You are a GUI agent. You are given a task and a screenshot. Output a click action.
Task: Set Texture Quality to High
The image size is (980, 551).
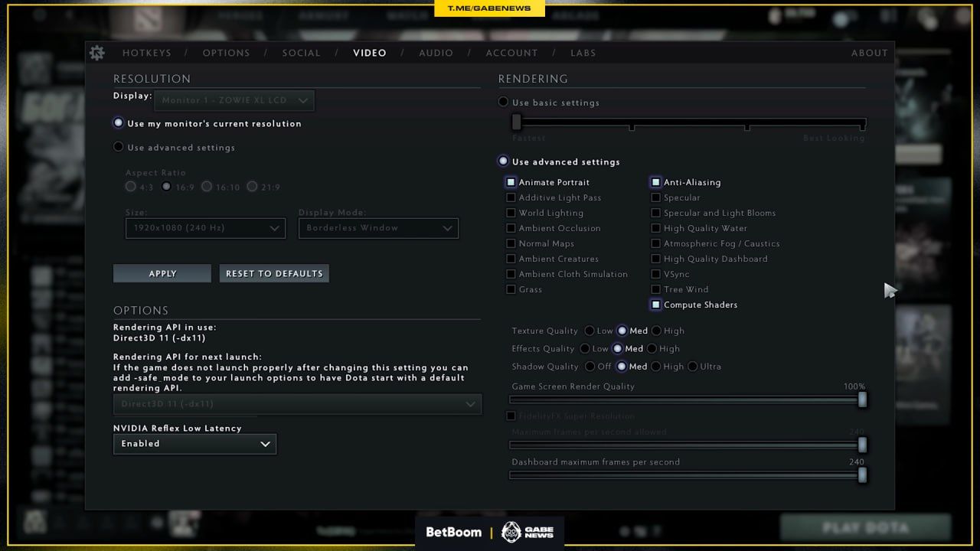(x=657, y=331)
